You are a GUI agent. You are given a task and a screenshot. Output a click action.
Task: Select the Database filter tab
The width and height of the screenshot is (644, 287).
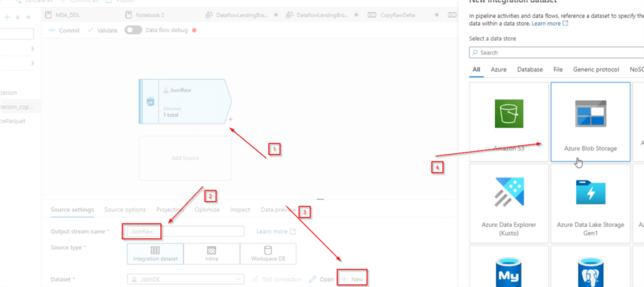coord(530,70)
